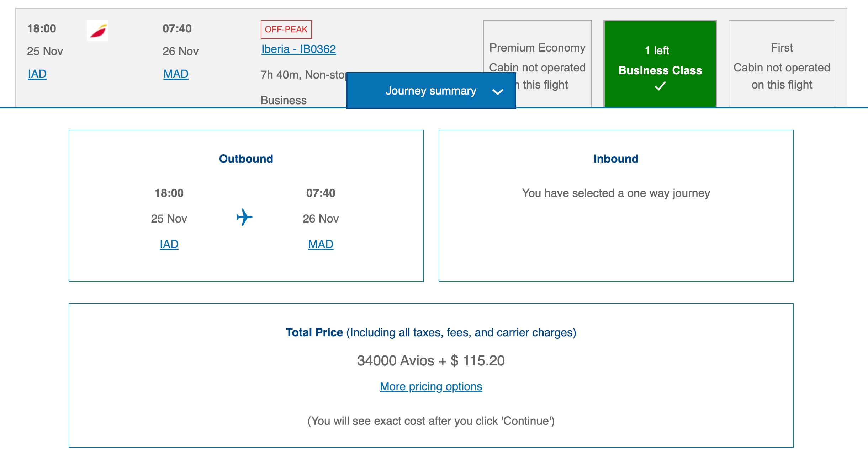Click the Outbound section heading

coord(246,159)
